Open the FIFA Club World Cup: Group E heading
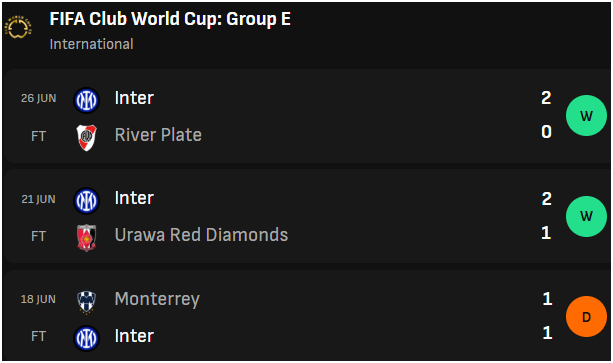The height and width of the screenshot is (363, 613). click(170, 19)
